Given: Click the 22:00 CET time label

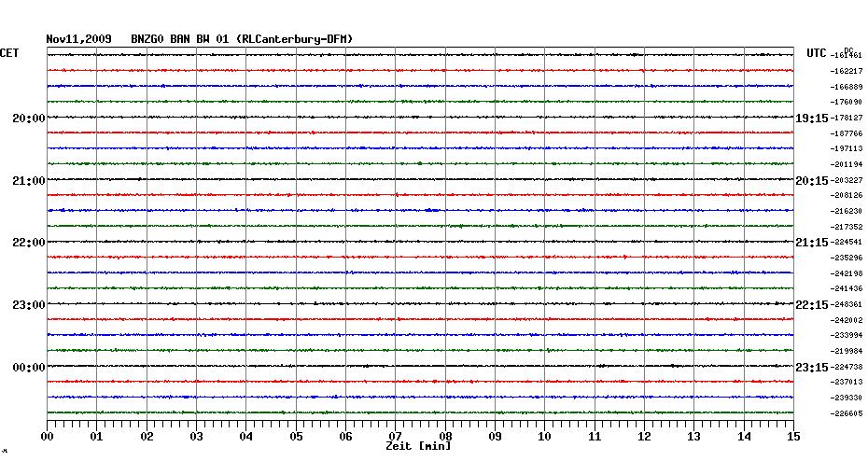Looking at the screenshot, I should [x=28, y=243].
